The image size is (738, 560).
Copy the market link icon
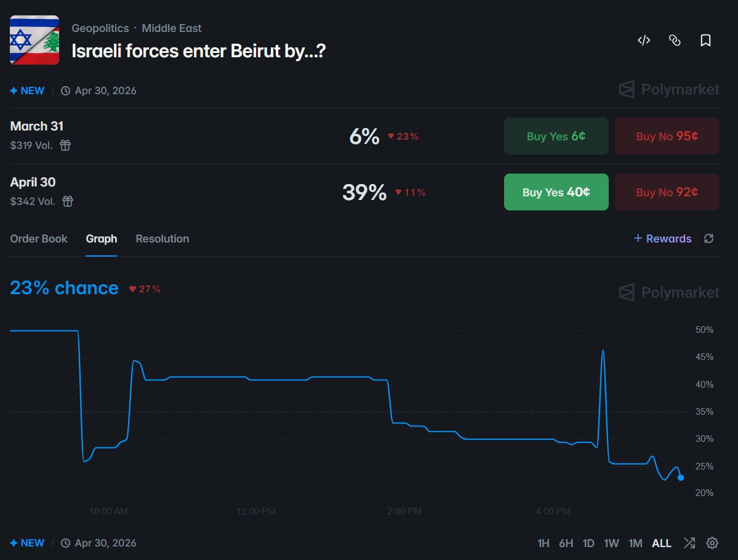(675, 41)
